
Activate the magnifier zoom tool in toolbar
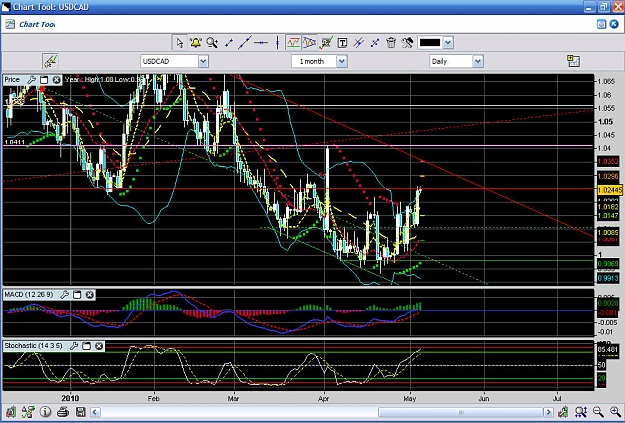[x=212, y=42]
